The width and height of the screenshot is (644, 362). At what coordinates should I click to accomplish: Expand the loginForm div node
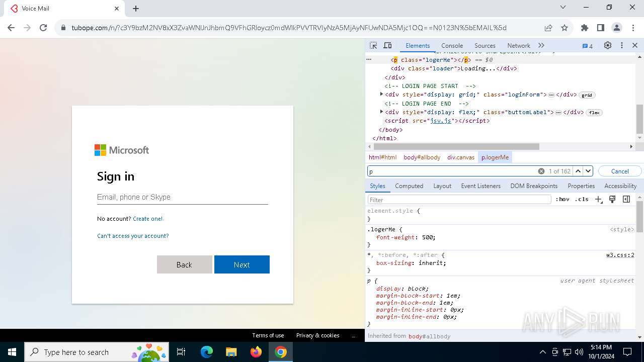click(x=381, y=95)
